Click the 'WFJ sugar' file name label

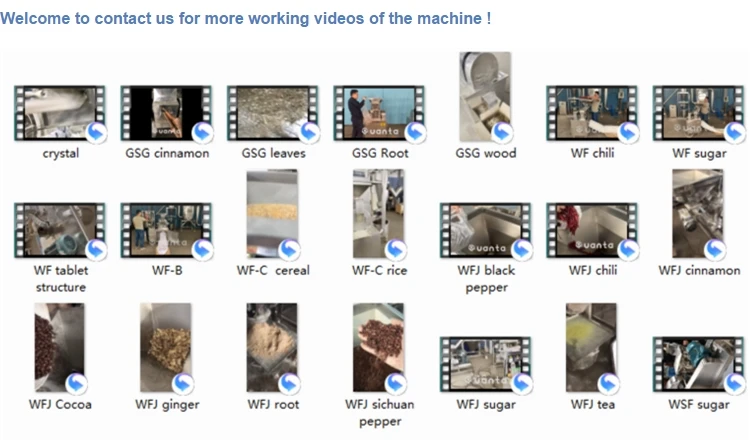486,405
